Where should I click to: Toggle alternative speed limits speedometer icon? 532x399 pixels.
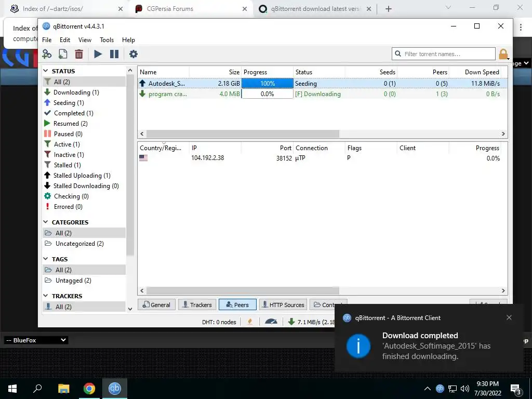pos(271,321)
